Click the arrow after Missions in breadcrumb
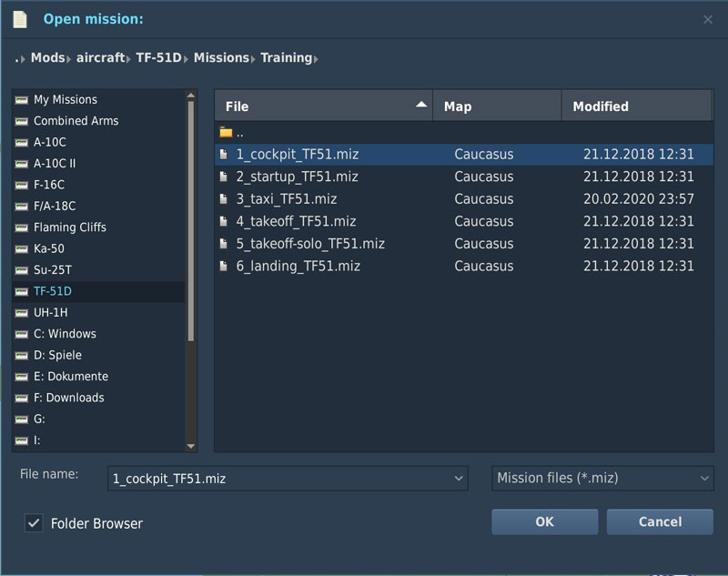This screenshot has height=576, width=728. [x=253, y=59]
